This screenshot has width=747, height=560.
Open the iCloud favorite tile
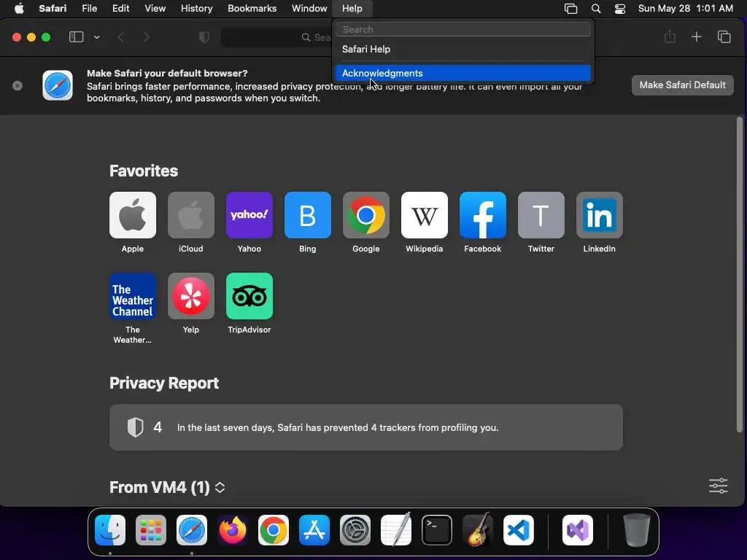[191, 215]
